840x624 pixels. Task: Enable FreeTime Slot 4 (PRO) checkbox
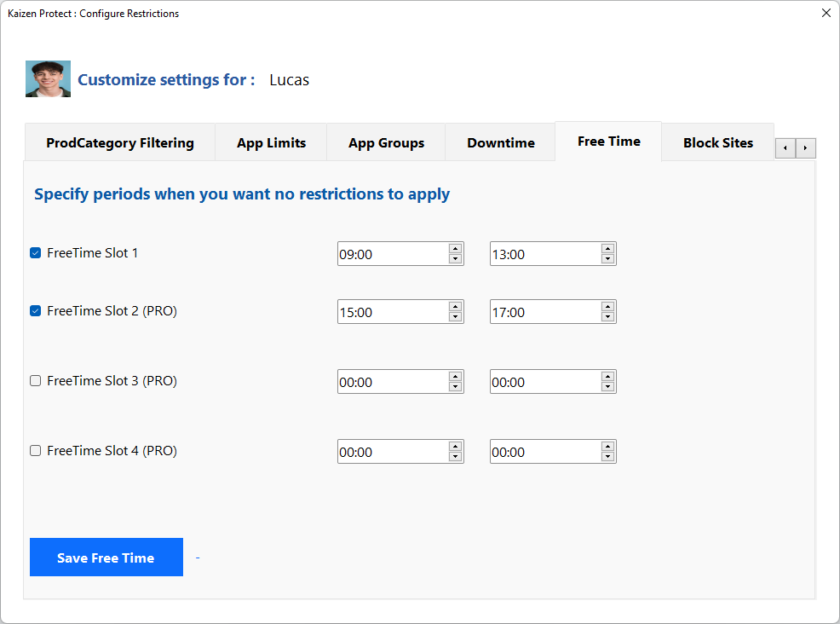[36, 451]
